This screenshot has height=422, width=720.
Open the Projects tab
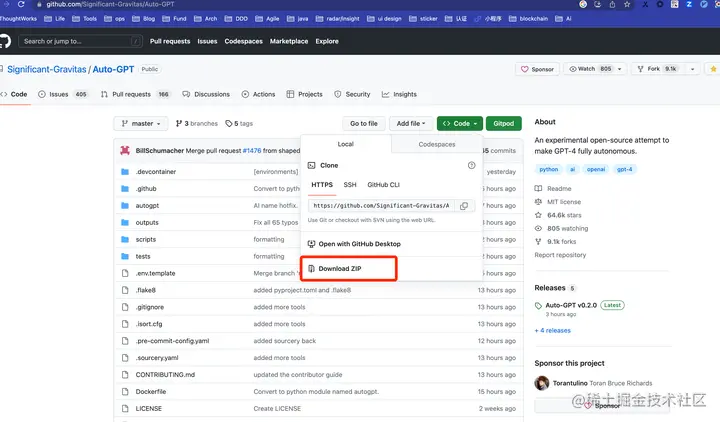pyautogui.click(x=304, y=94)
